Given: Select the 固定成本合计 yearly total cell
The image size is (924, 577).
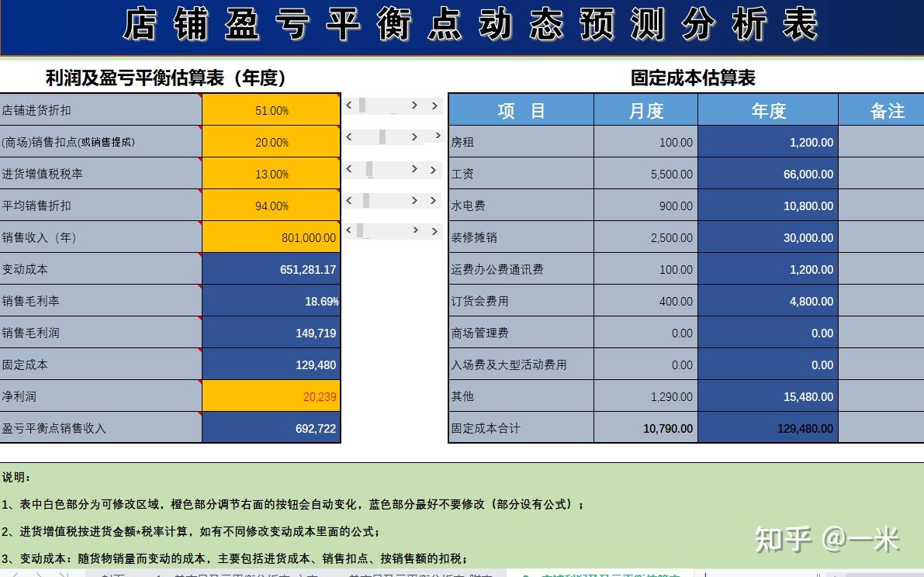Looking at the screenshot, I should coord(768,427).
